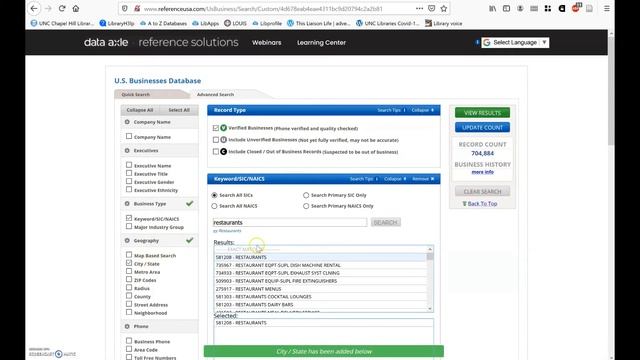The height and width of the screenshot is (360, 640).
Task: Click the Select All button
Action: tap(179, 110)
